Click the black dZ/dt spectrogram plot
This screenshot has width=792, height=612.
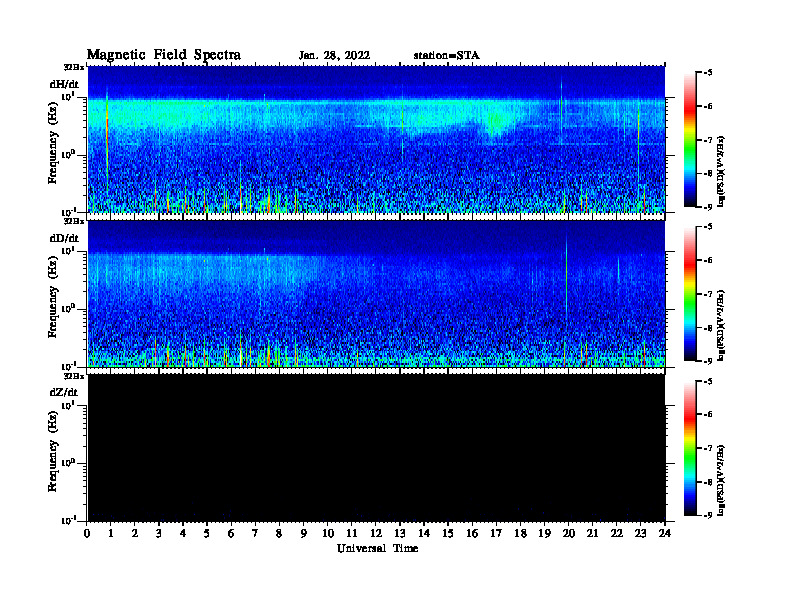click(376, 448)
